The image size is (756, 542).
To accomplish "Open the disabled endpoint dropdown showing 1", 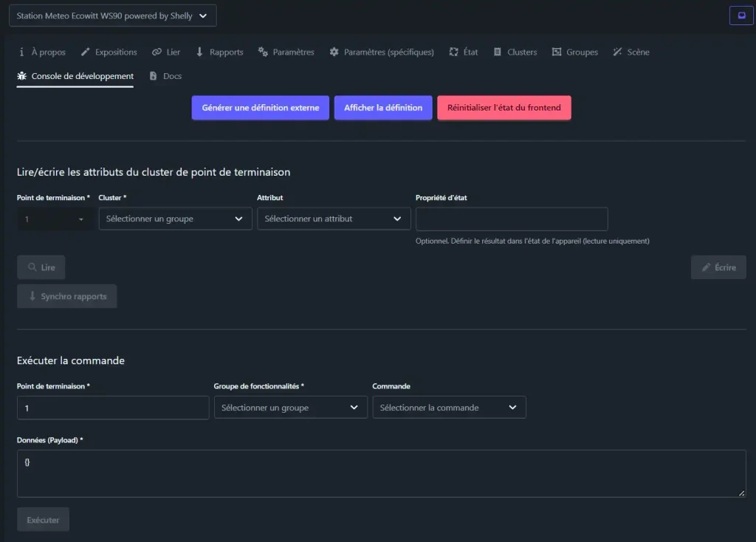I will [x=55, y=219].
